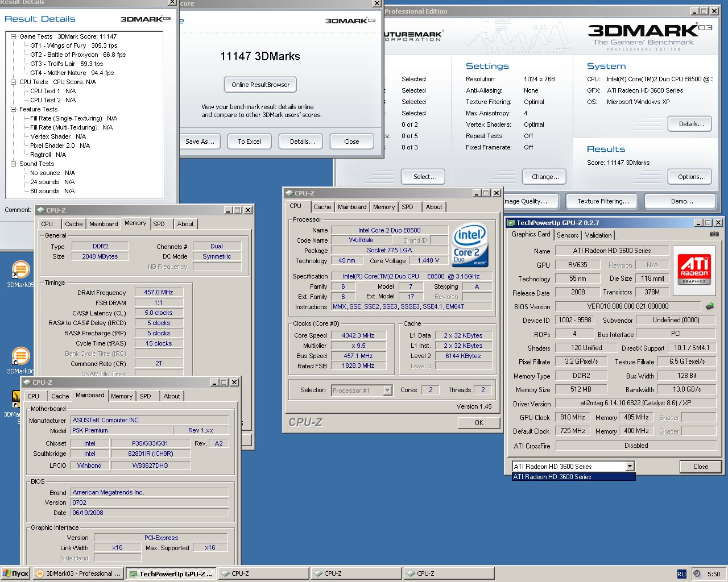The height and width of the screenshot is (582, 728).
Task: Click system Details... button in 3DMark
Action: click(x=690, y=124)
